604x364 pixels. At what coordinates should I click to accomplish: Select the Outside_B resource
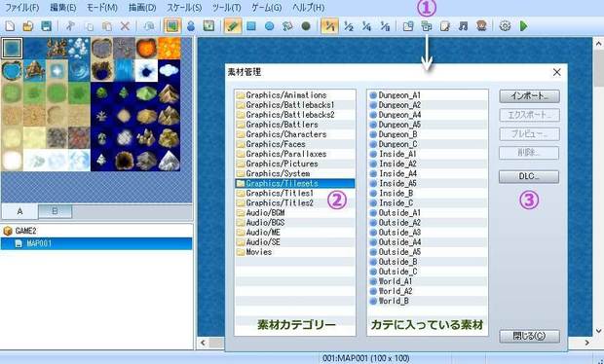pyautogui.click(x=428, y=262)
